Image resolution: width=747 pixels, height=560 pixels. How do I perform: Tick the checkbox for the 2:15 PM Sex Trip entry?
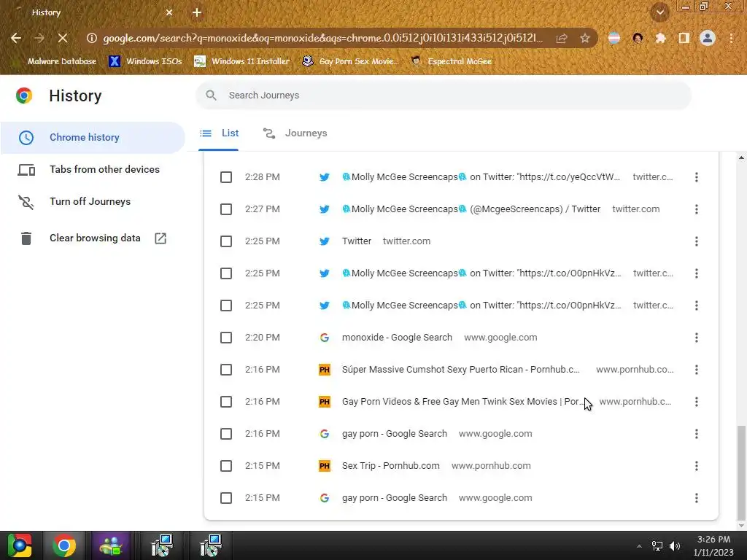(226, 466)
